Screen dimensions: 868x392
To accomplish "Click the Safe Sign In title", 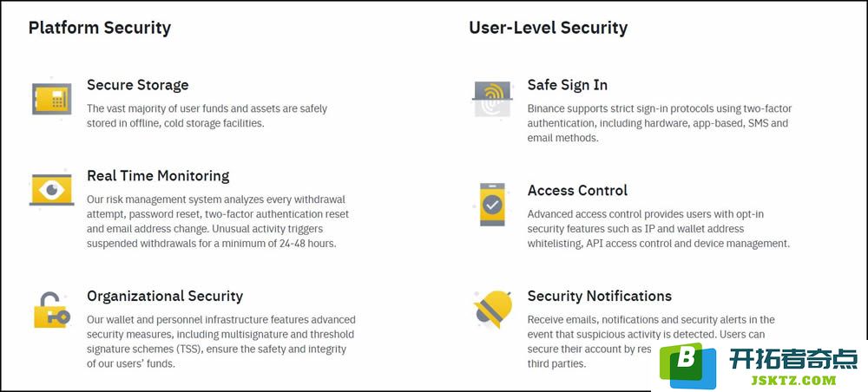I will pos(568,85).
